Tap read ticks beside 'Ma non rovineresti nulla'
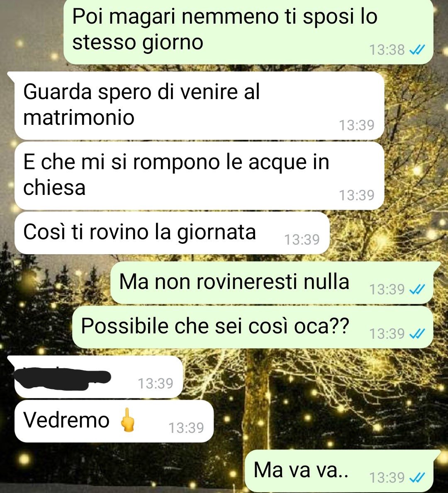Screen dimensions: 448x493 click(417, 289)
